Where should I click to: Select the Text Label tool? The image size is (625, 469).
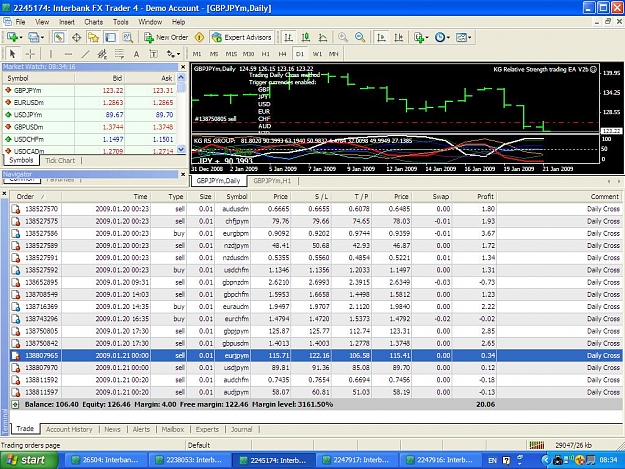pyautogui.click(x=153, y=54)
